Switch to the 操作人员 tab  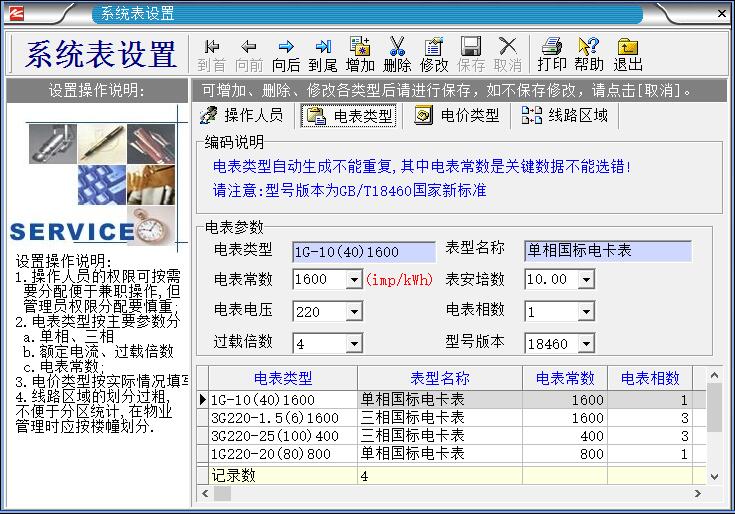[x=242, y=116]
